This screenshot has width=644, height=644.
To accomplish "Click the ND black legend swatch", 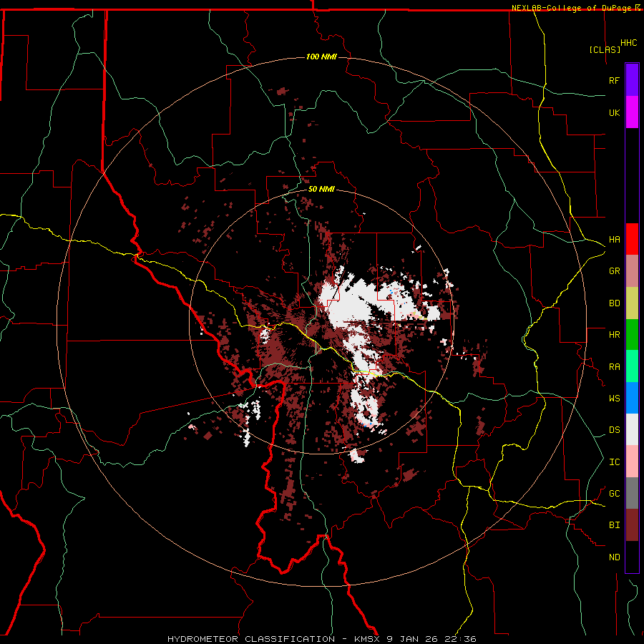I will pyautogui.click(x=632, y=557).
